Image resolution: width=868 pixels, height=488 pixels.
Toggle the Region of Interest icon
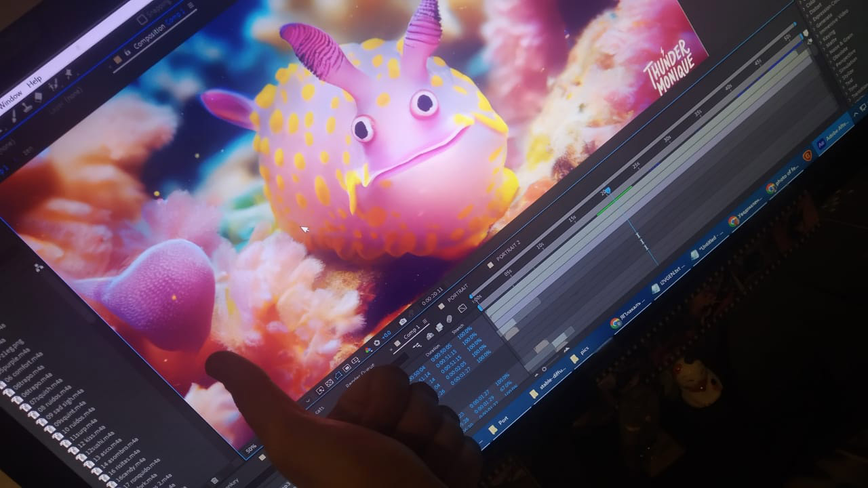tap(347, 368)
